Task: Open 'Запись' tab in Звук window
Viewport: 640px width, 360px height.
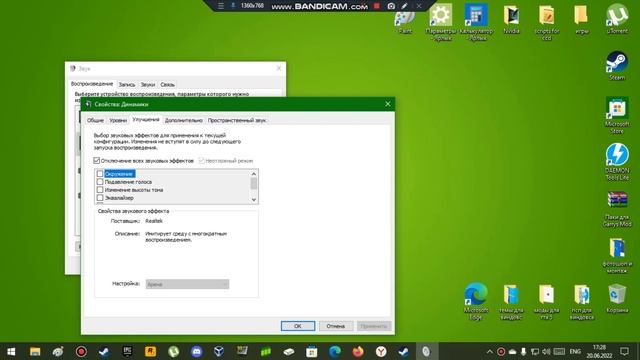Action: tap(127, 84)
